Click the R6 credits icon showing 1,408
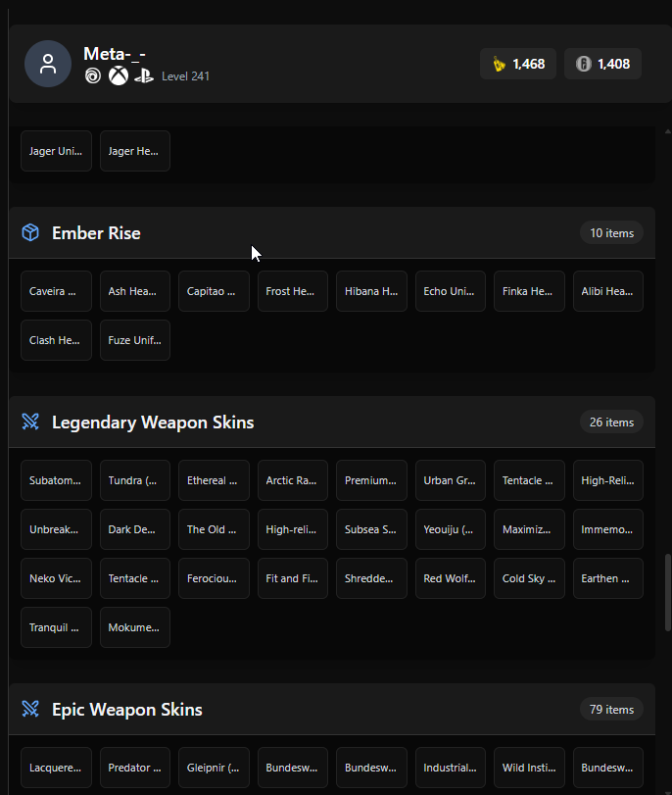Screen dimensions: 672x795 click(583, 64)
